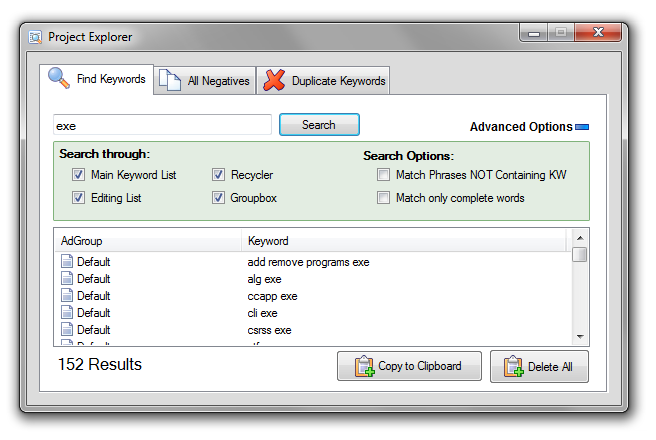Click the Project Explorer title bar icon

(x=35, y=37)
